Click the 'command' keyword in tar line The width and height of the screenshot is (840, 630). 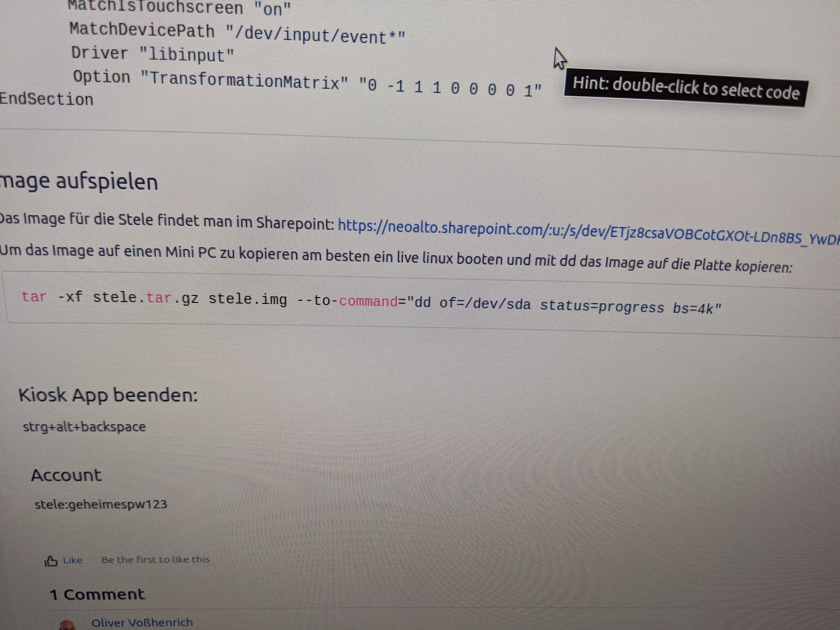click(x=368, y=301)
